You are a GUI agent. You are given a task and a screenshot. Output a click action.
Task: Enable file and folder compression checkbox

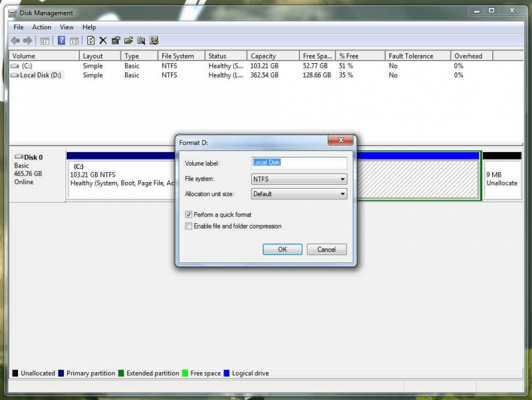189,227
